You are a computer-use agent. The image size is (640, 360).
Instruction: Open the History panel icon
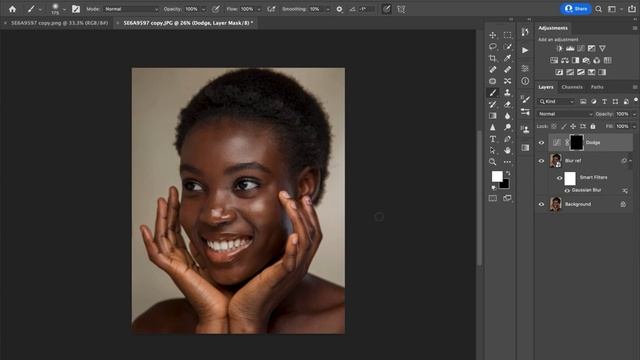pos(525,32)
